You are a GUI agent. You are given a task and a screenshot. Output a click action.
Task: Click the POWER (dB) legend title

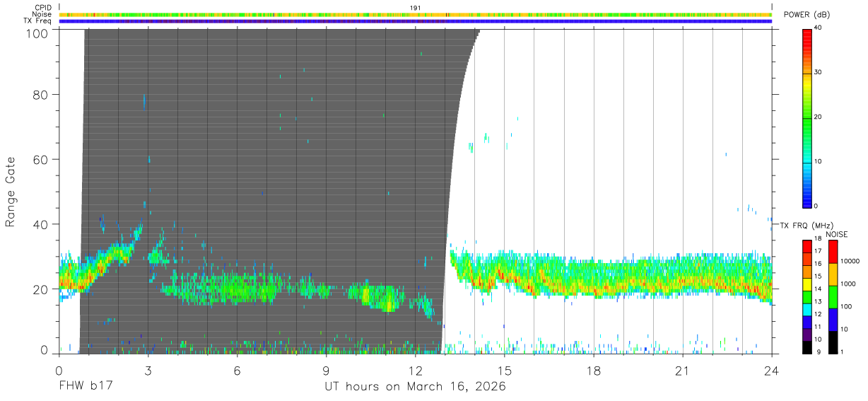pyautogui.click(x=807, y=15)
